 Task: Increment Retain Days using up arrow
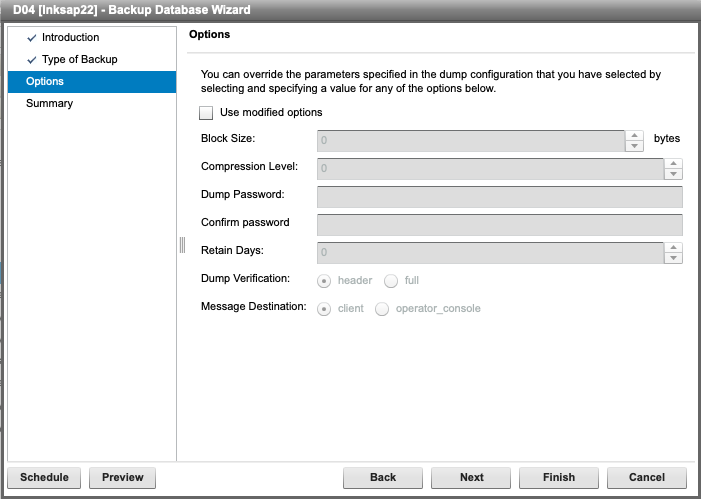(x=674, y=246)
